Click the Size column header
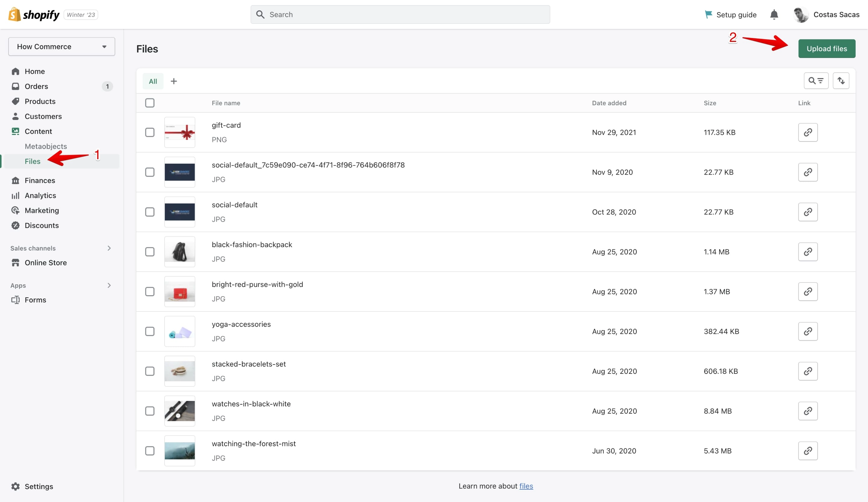This screenshot has width=868, height=502. click(x=709, y=103)
